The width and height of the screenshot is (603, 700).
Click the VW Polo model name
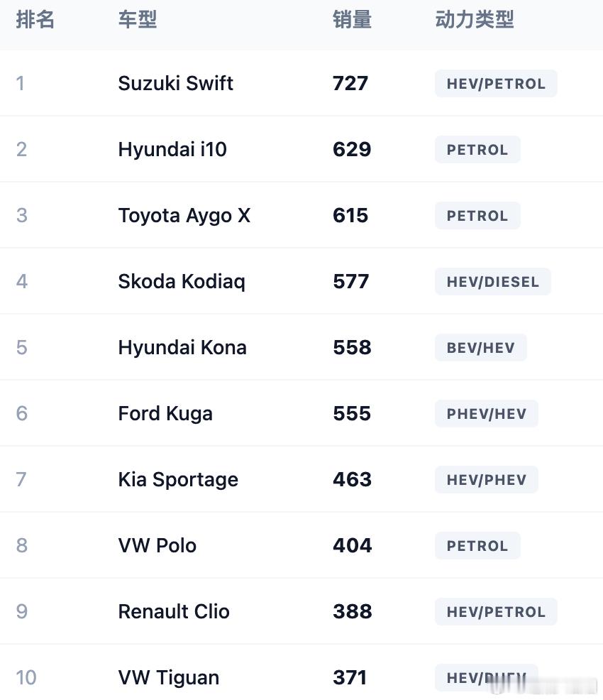157,546
